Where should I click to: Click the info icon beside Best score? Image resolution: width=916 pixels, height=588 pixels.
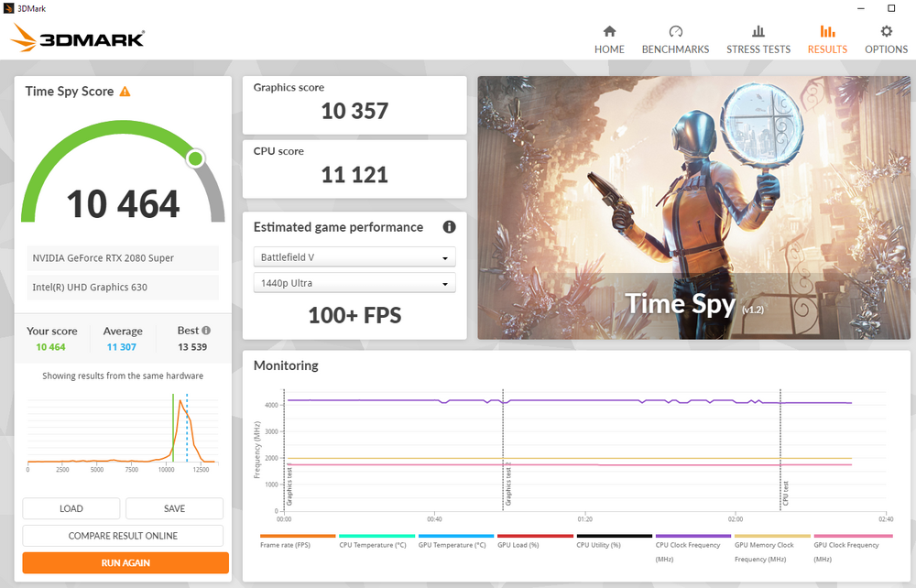[x=206, y=331]
